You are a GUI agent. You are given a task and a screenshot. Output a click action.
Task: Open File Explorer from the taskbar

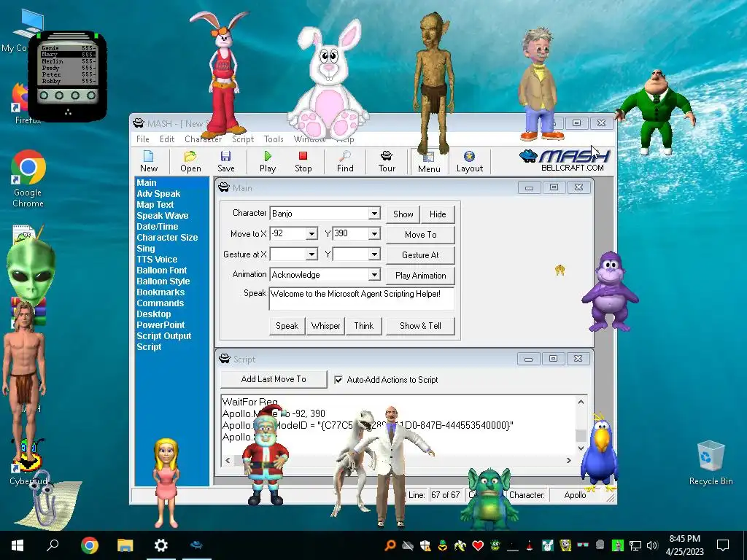(125, 545)
